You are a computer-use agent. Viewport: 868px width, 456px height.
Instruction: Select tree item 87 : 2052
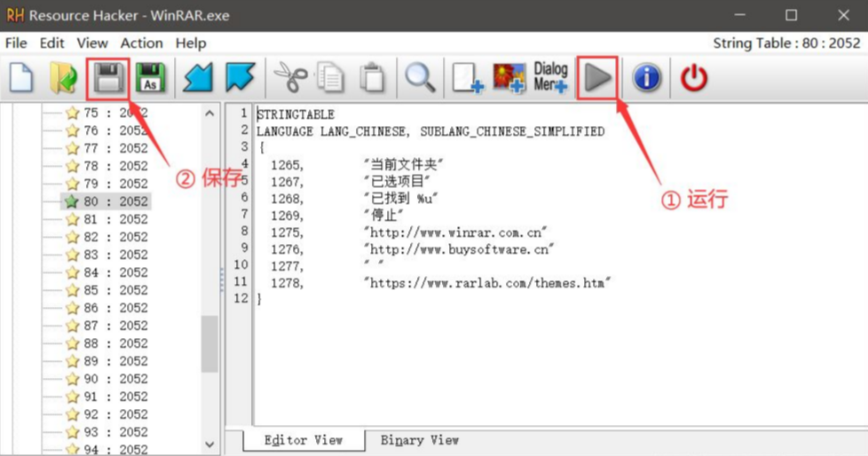coord(107,326)
